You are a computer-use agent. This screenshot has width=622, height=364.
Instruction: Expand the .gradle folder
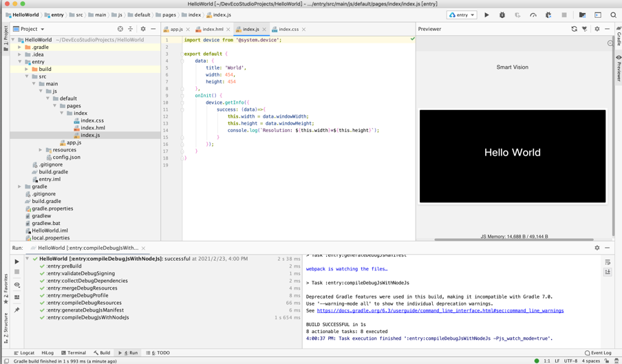(x=19, y=47)
